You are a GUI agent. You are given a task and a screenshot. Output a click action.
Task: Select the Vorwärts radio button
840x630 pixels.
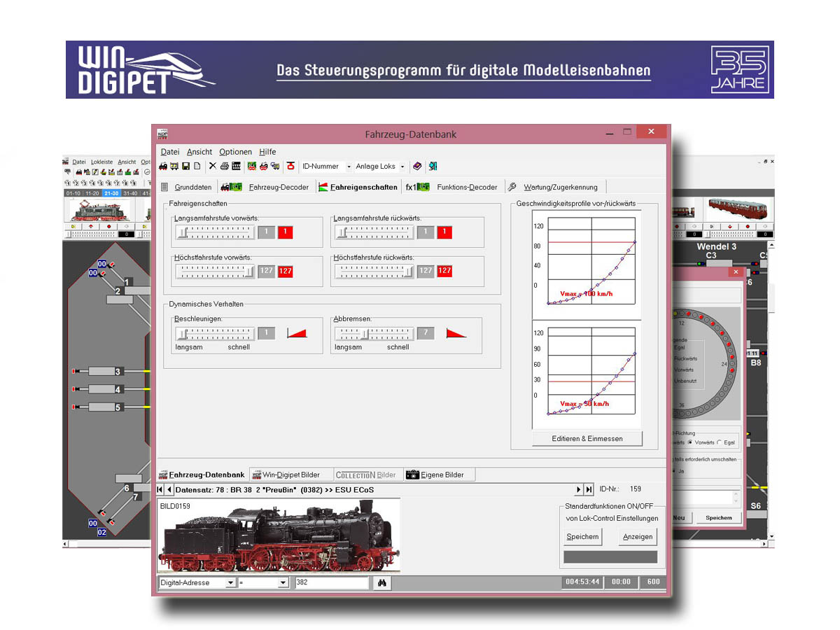[691, 442]
